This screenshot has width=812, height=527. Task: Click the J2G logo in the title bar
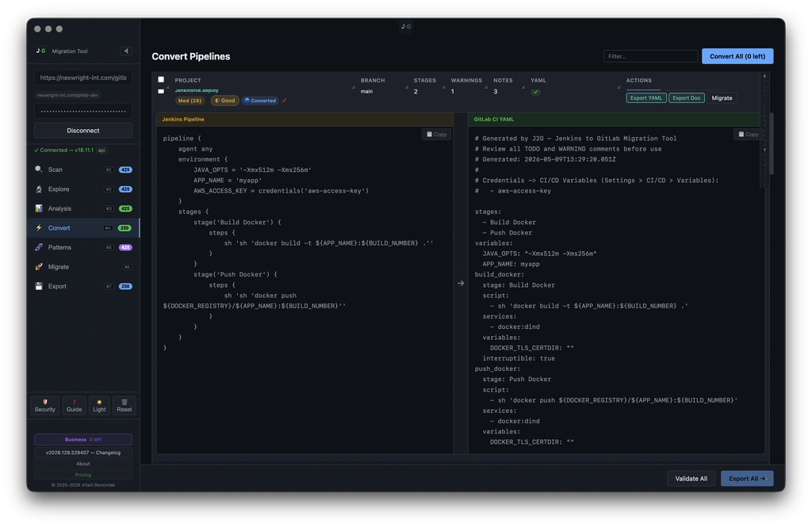(406, 26)
